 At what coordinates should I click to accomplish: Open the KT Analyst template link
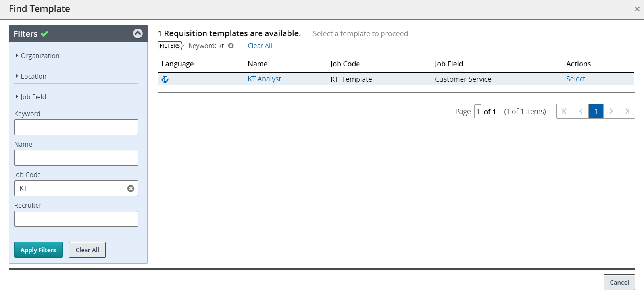tap(264, 79)
